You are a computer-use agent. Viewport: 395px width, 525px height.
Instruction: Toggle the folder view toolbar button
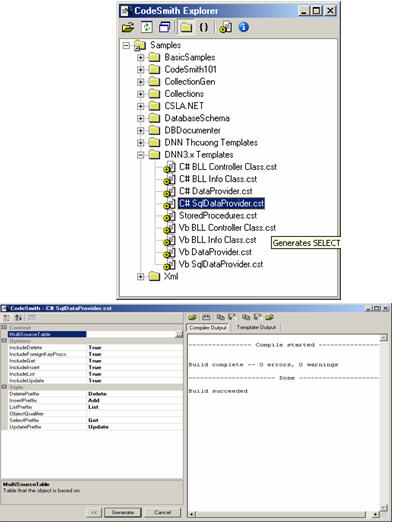[186, 27]
